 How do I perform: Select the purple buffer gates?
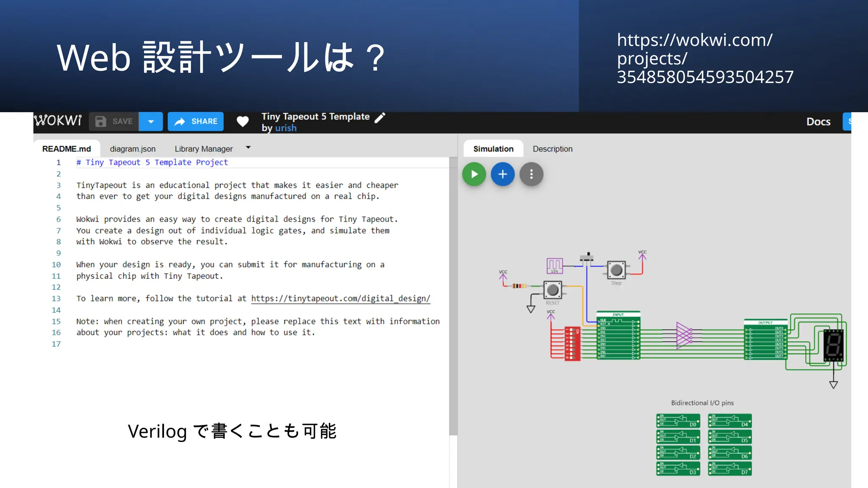(684, 335)
